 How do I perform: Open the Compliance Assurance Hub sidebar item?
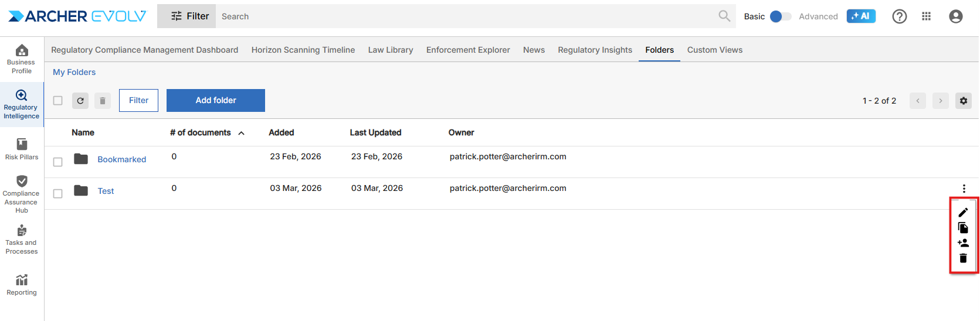pos(22,193)
